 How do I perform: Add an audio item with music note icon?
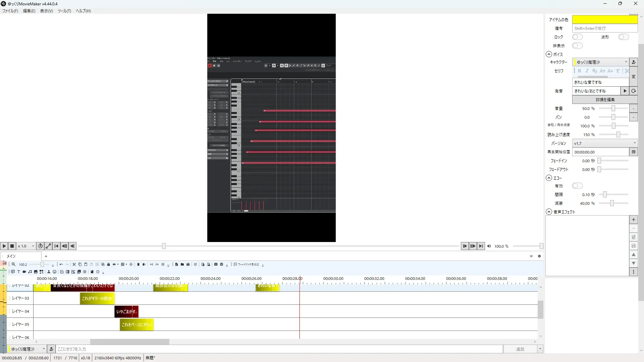30,272
